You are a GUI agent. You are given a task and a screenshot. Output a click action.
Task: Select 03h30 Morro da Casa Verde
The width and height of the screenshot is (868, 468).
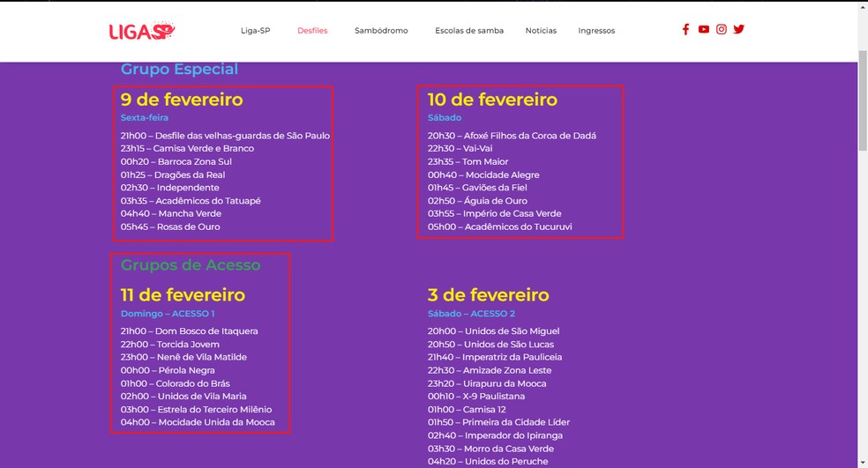[490, 449]
